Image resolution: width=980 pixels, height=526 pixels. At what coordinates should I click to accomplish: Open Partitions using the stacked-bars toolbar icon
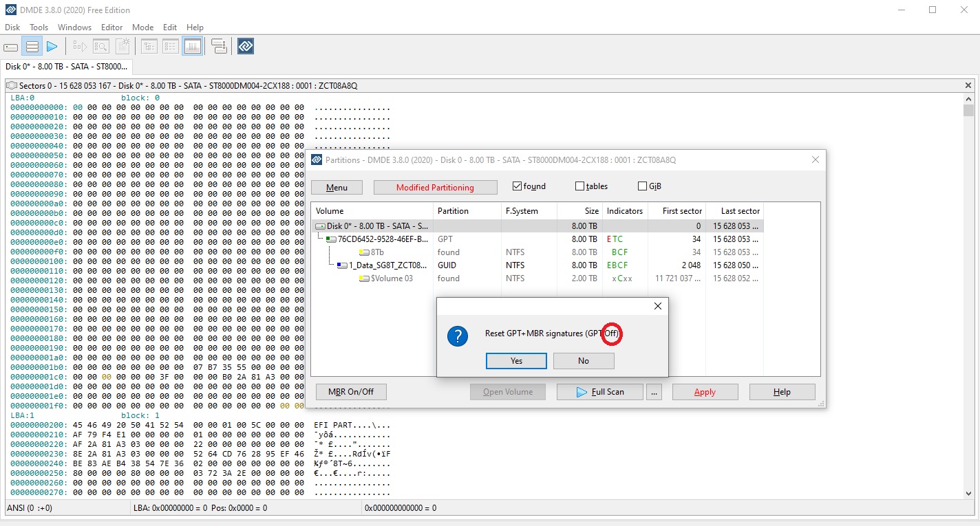tap(32, 47)
